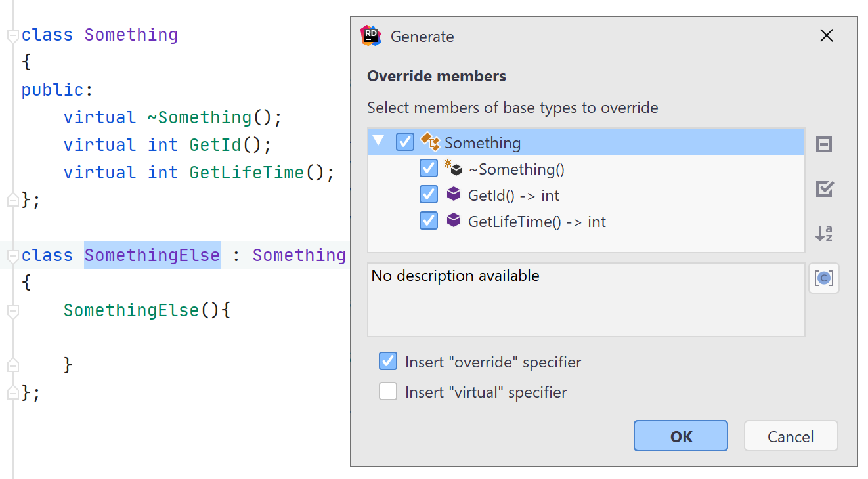Click the method icon beside GetId() -> int
Image resolution: width=868 pixels, height=479 pixels.
(x=454, y=195)
